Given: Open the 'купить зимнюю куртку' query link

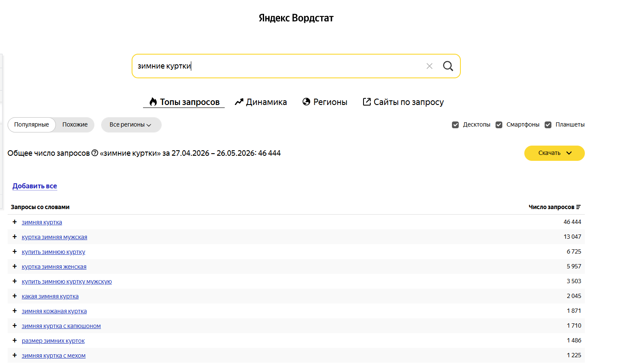Looking at the screenshot, I should 53,252.
